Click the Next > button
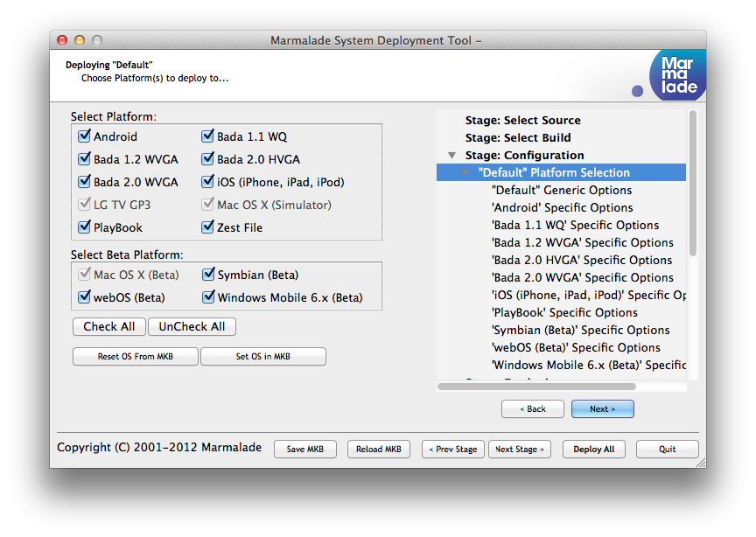756x537 pixels. point(602,409)
